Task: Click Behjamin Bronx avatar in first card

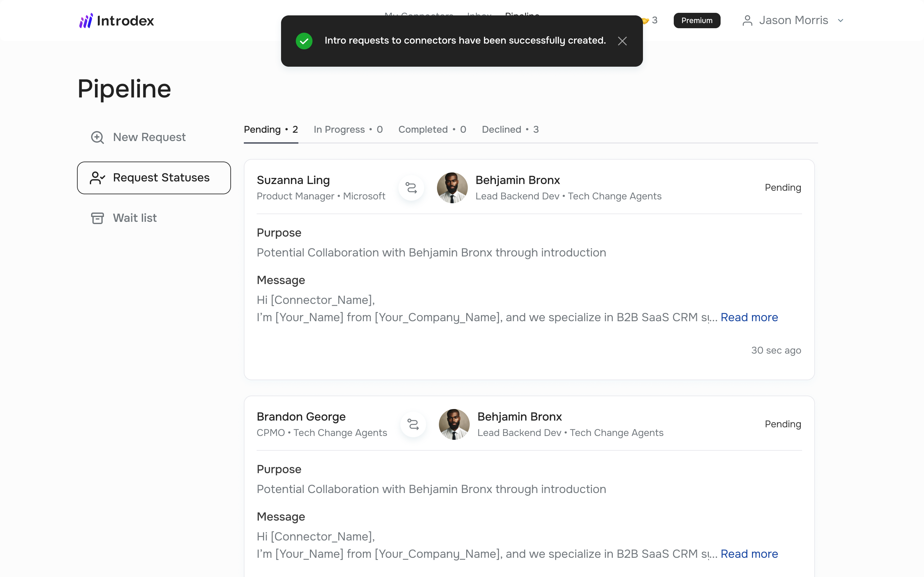Action: coord(452,188)
